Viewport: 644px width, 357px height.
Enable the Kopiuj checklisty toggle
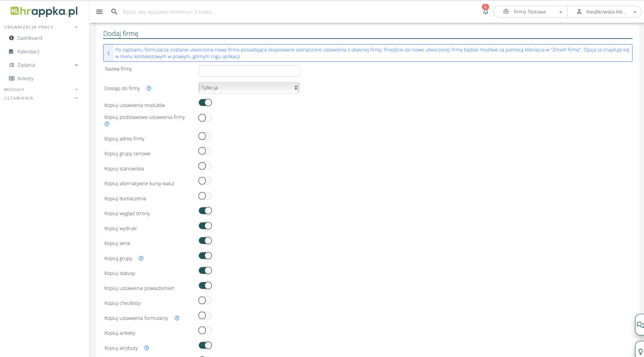(205, 300)
